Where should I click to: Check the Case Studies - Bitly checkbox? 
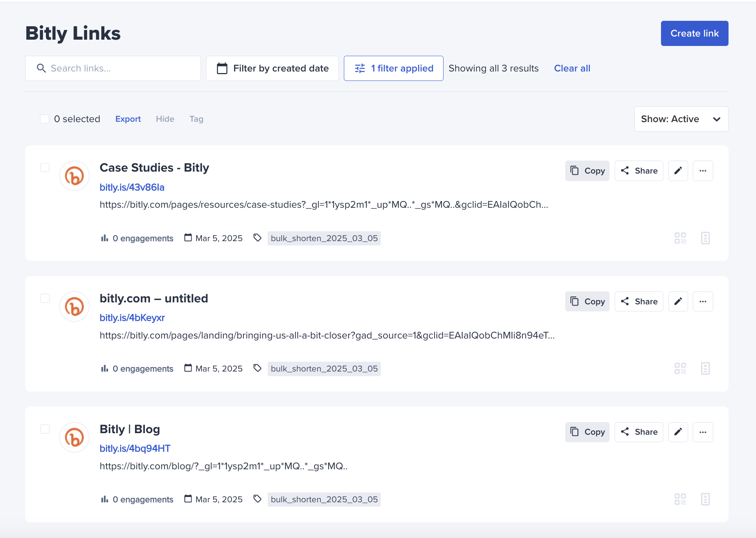click(x=45, y=168)
